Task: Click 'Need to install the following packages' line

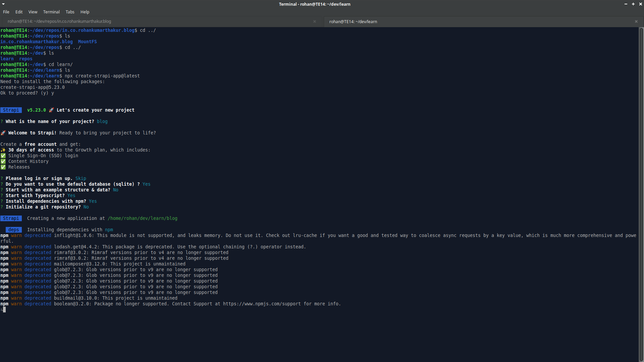Action: 53,81
